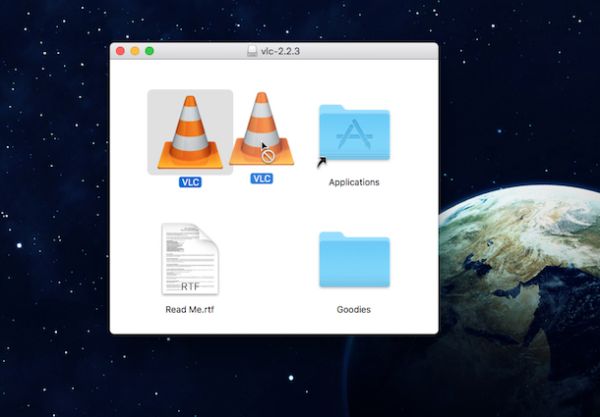Click the disk proxy icon in title bar
600x417 pixels.
tap(251, 50)
